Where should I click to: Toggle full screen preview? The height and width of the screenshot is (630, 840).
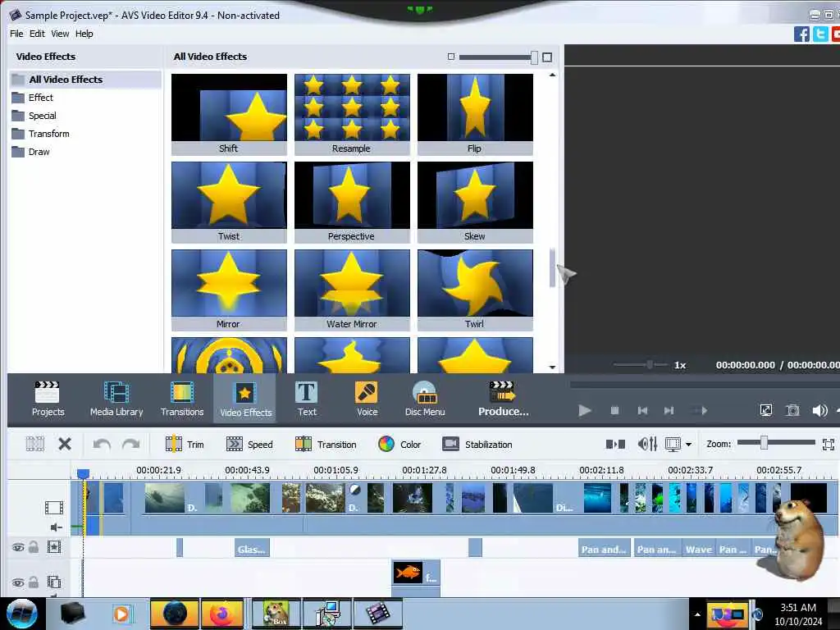pos(766,410)
